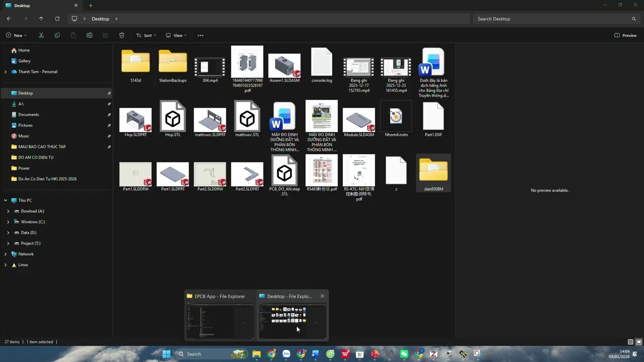
Task: Switch to large icons view in status bar
Action: tap(639, 342)
